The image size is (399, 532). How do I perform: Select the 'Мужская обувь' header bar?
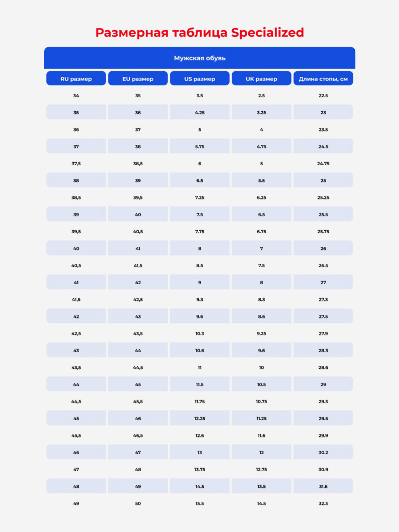coord(199,58)
